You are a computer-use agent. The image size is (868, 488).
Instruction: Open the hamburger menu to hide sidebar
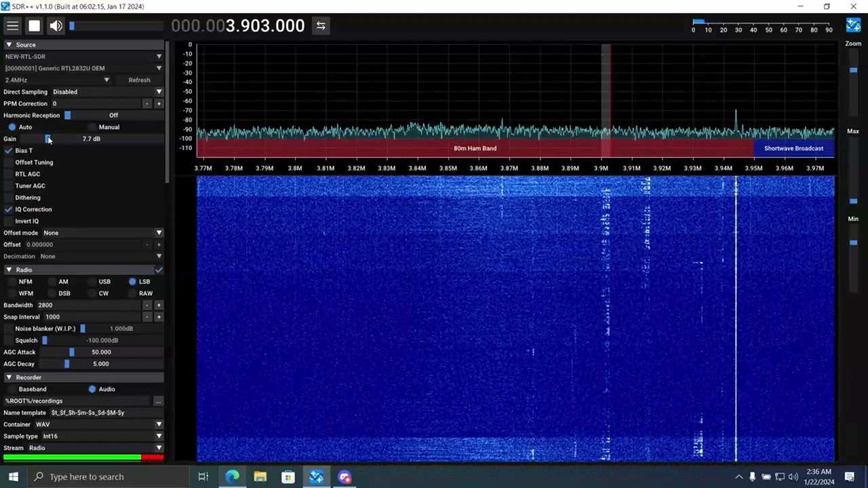coord(12,26)
